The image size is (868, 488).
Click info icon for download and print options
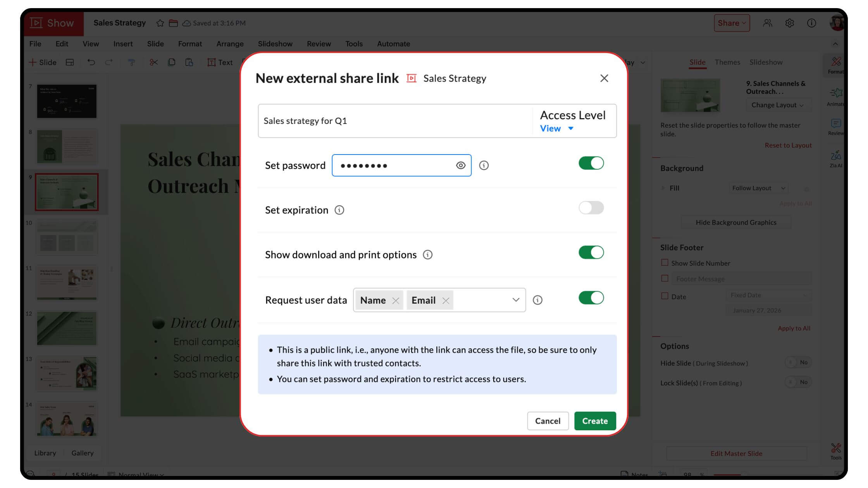(x=427, y=254)
